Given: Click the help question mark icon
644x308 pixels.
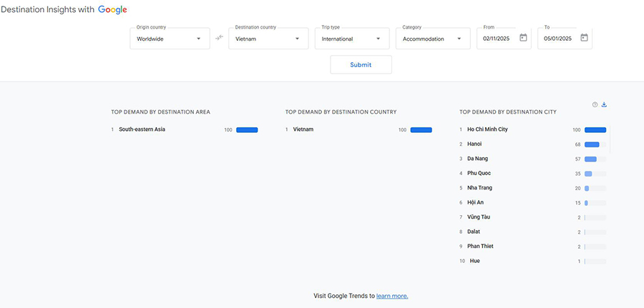Looking at the screenshot, I should click(595, 104).
